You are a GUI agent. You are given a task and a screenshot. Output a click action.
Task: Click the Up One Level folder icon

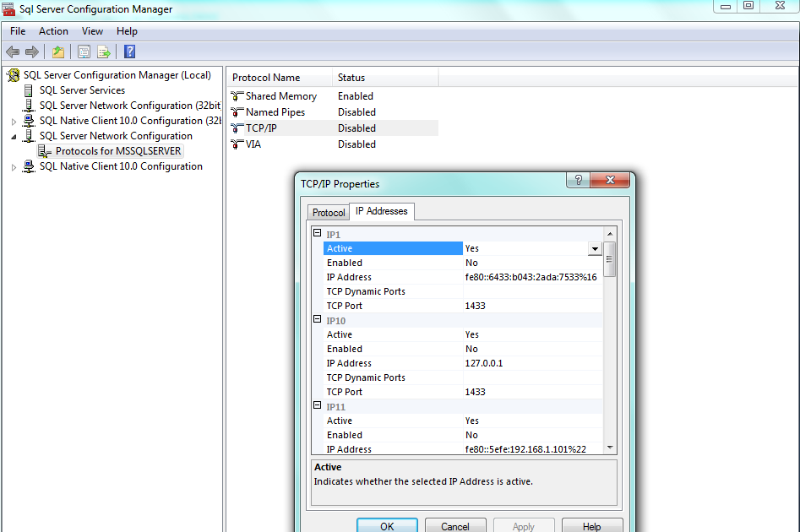57,52
